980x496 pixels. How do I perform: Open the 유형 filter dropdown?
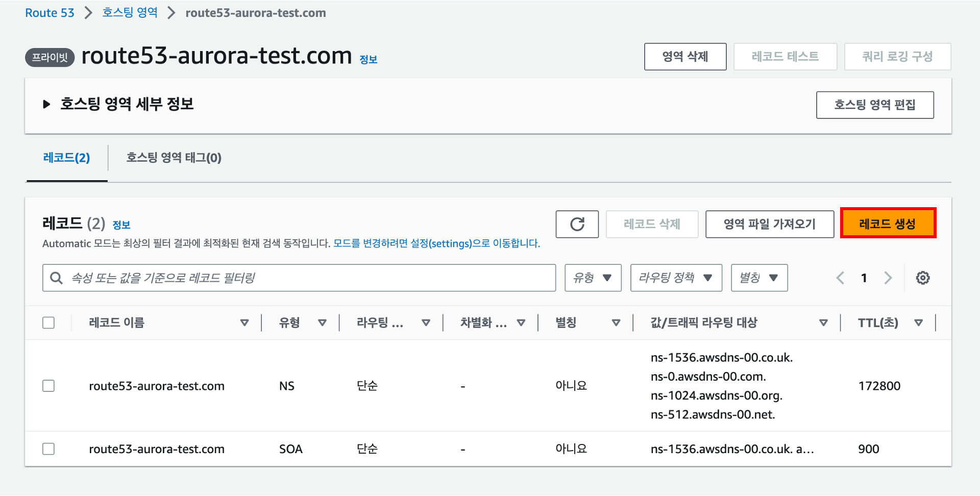tap(593, 278)
